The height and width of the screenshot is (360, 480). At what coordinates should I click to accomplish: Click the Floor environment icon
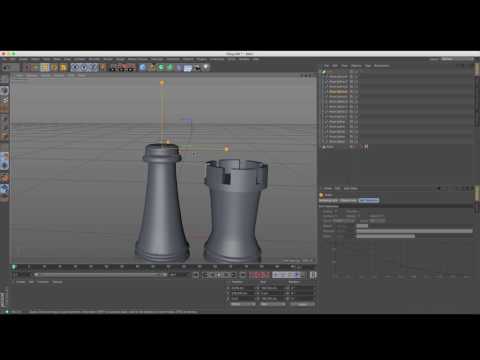(188, 68)
